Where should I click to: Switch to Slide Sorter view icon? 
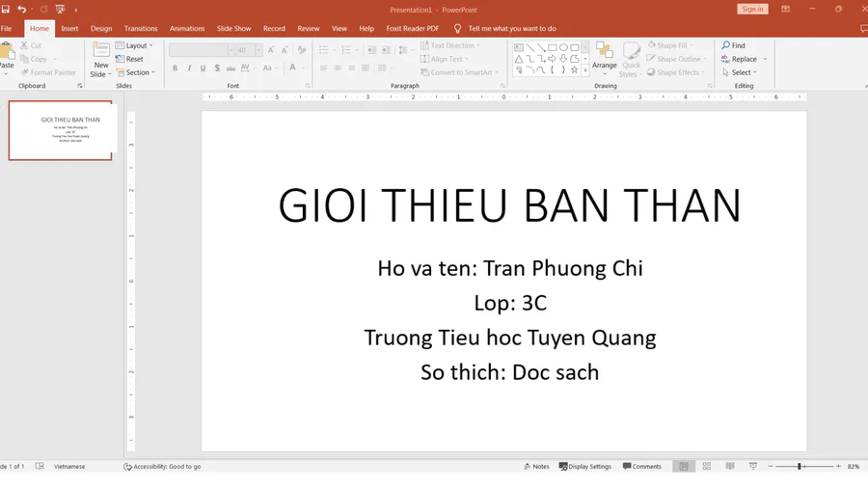coord(707,466)
